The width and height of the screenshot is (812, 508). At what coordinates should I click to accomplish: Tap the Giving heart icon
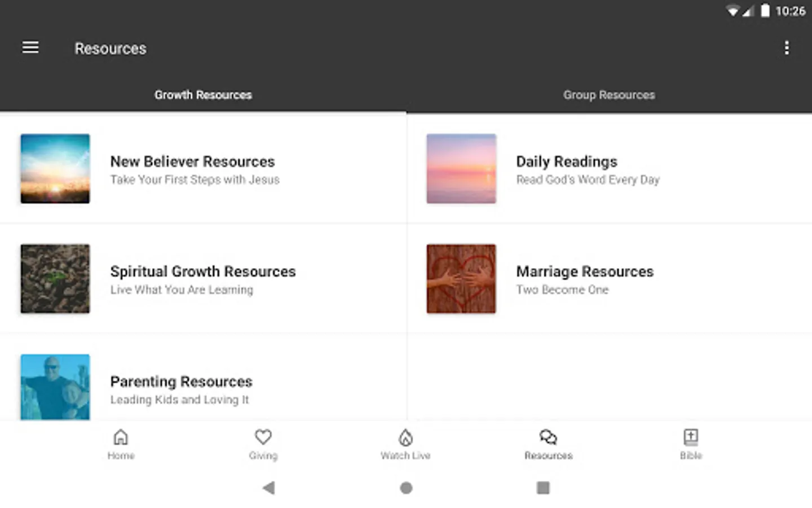[x=263, y=437]
